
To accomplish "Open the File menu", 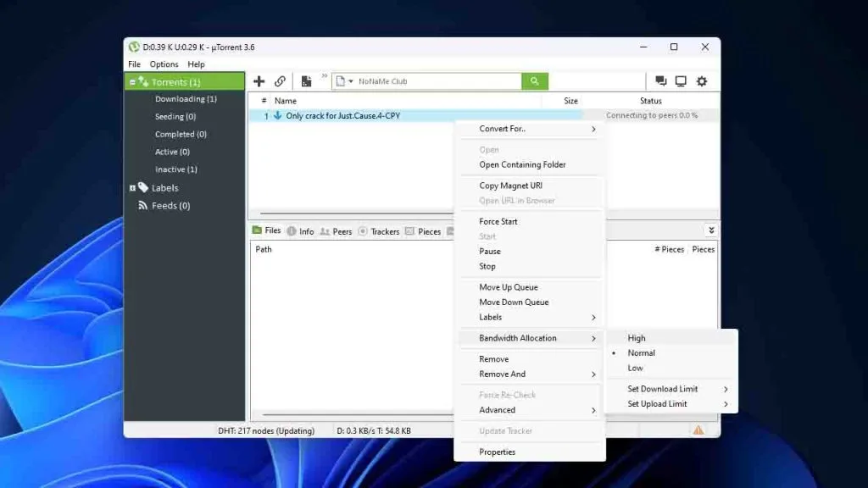I will tap(134, 64).
